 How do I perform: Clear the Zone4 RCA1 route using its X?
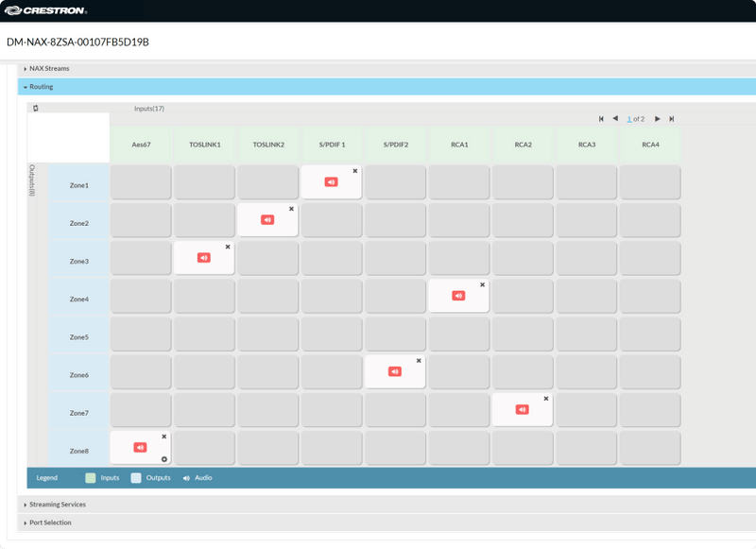click(482, 284)
